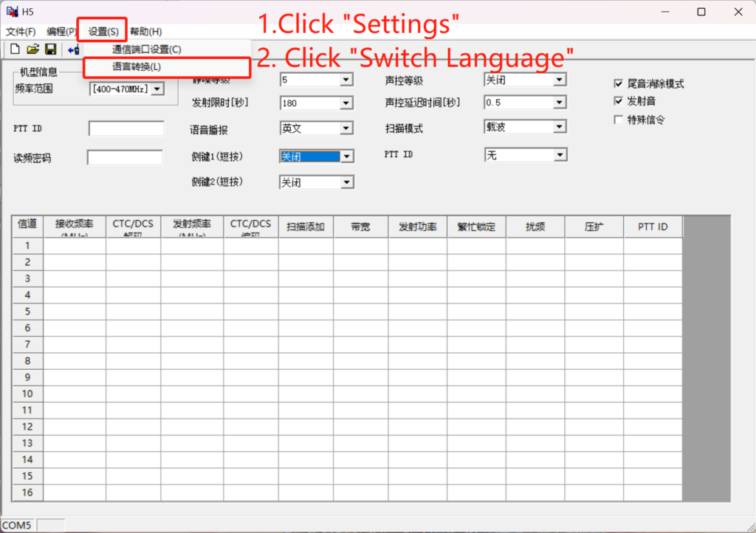
Task: Open the 设置(S) menu
Action: pos(103,32)
